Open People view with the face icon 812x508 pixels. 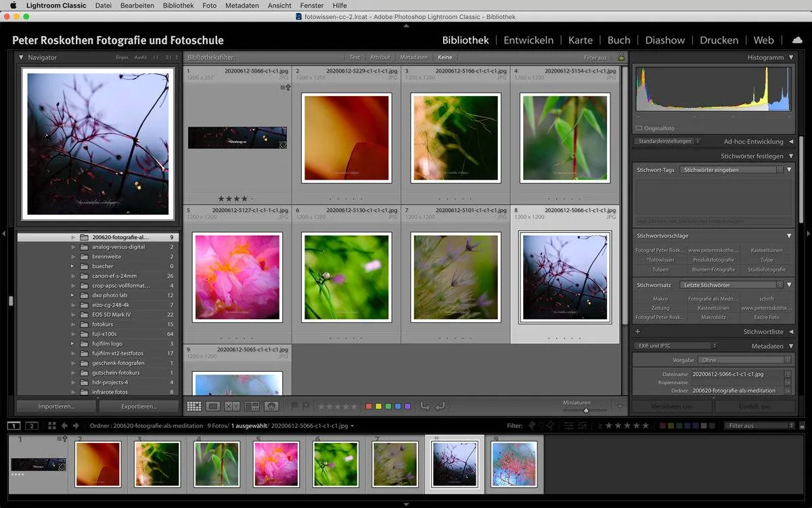[x=272, y=406]
